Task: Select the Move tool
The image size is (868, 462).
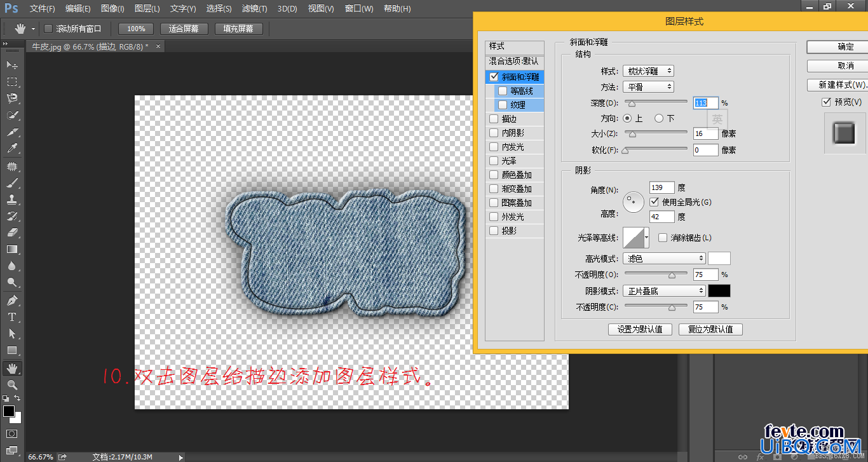Action: pos(12,65)
